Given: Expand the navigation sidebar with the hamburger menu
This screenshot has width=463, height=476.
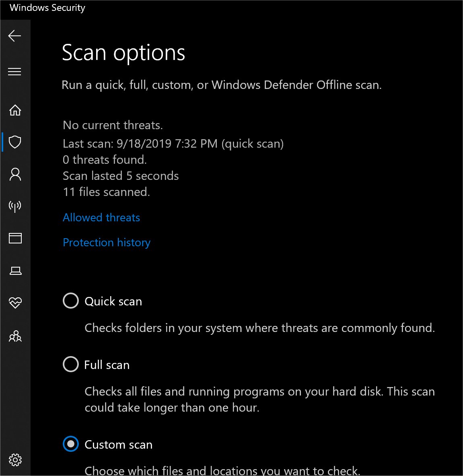Looking at the screenshot, I should point(14,71).
